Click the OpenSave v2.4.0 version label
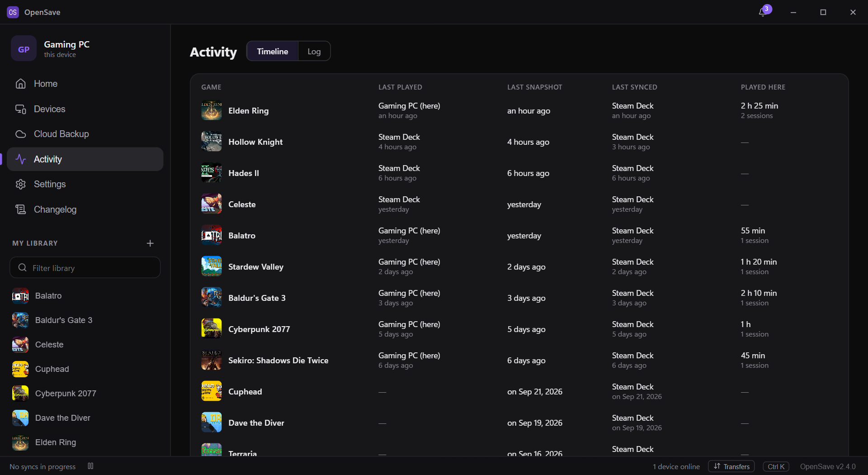Image resolution: width=868 pixels, height=475 pixels. point(828,466)
